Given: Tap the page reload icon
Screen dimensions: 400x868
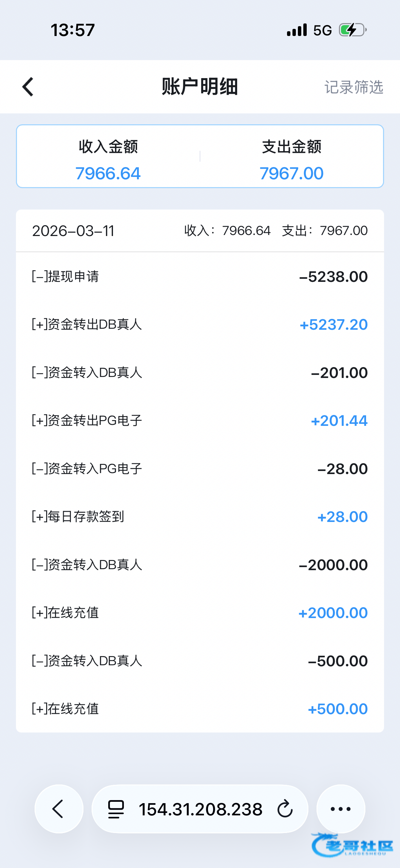Looking at the screenshot, I should [x=285, y=809].
